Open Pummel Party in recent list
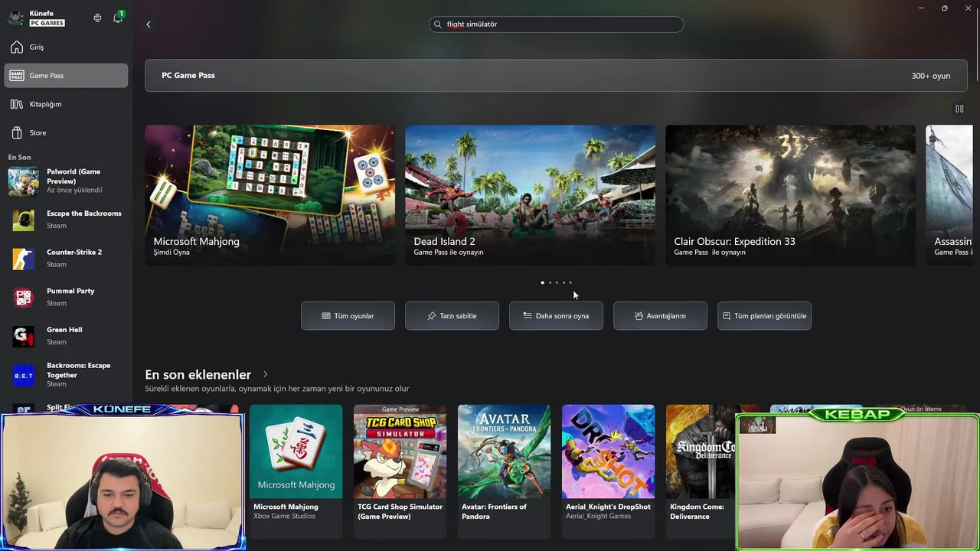The width and height of the screenshot is (980, 551). point(66,297)
